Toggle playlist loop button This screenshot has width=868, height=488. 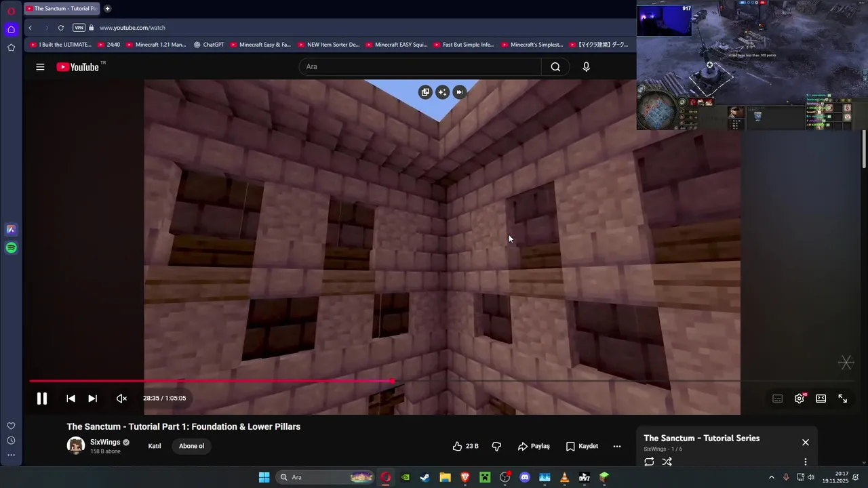coord(649,462)
